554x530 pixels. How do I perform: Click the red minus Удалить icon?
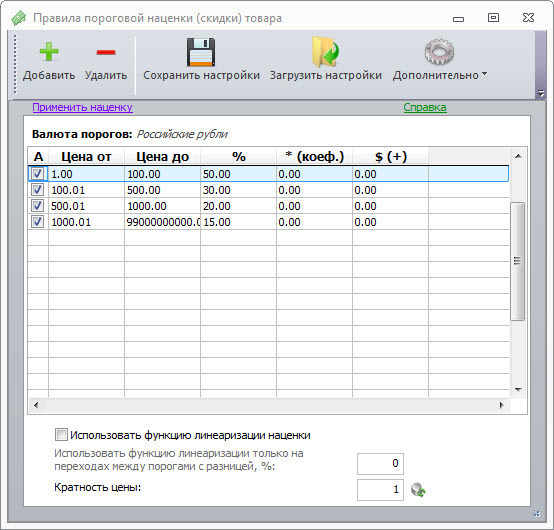coord(106,52)
